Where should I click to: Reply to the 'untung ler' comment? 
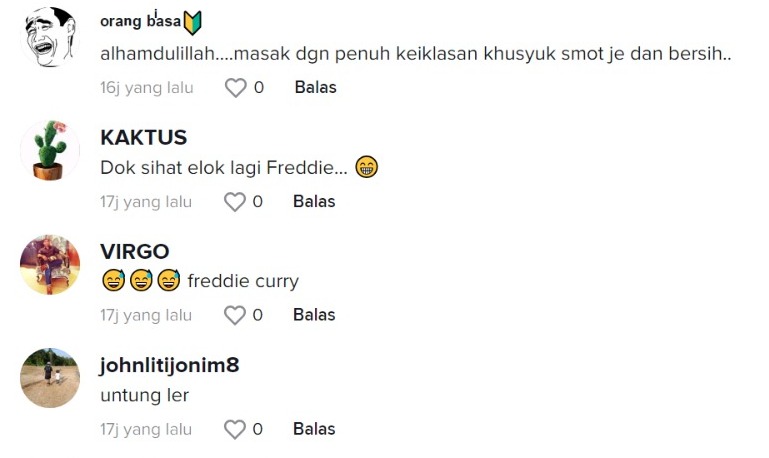click(314, 430)
